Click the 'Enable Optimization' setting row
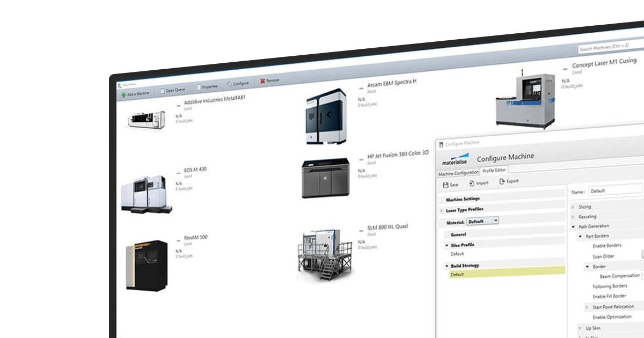This screenshot has width=644, height=338. [611, 318]
